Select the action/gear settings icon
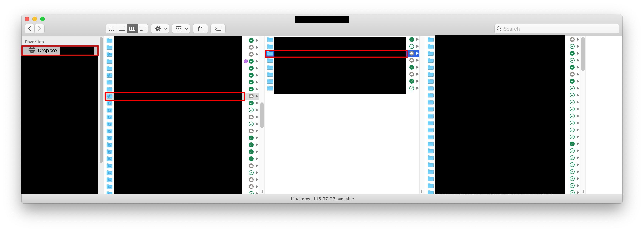The width and height of the screenshot is (644, 232). pyautogui.click(x=158, y=29)
